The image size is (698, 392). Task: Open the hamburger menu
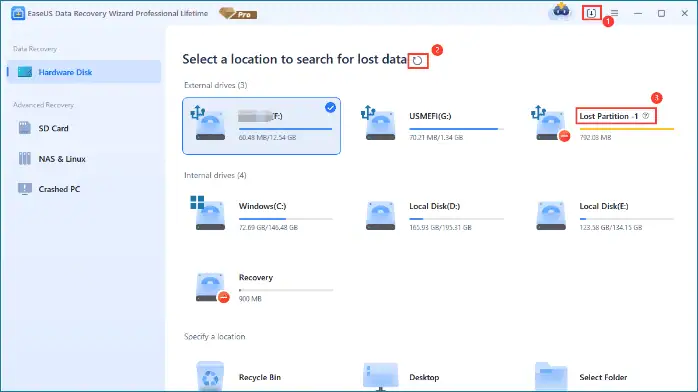(614, 13)
